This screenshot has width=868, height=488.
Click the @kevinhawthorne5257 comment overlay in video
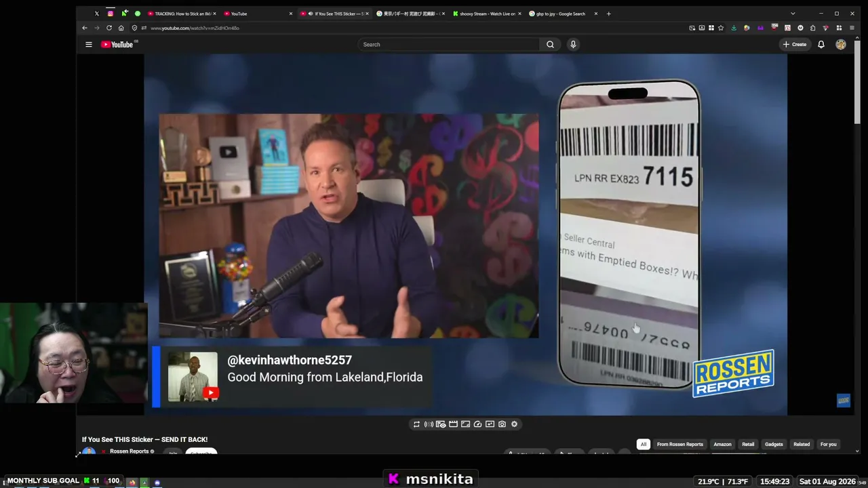(x=292, y=377)
